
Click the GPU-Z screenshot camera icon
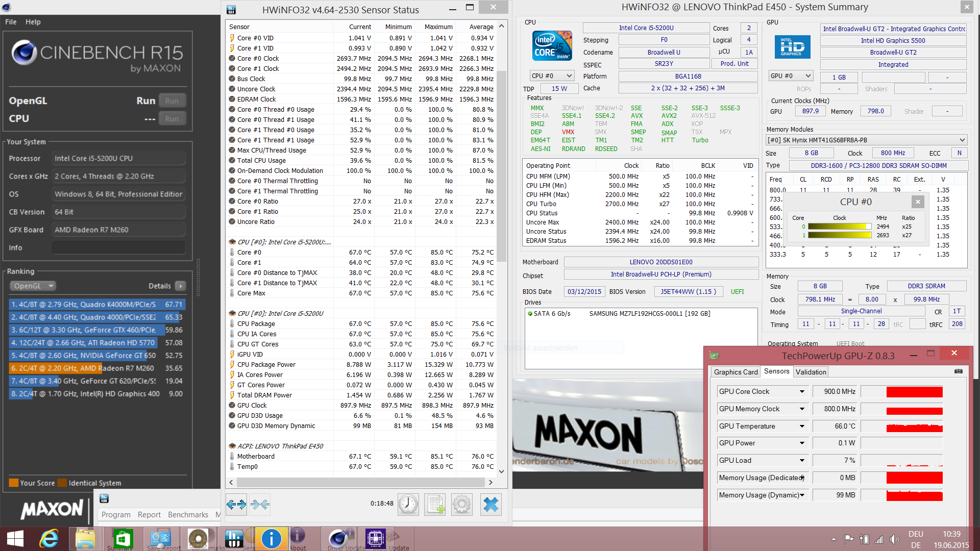959,371
